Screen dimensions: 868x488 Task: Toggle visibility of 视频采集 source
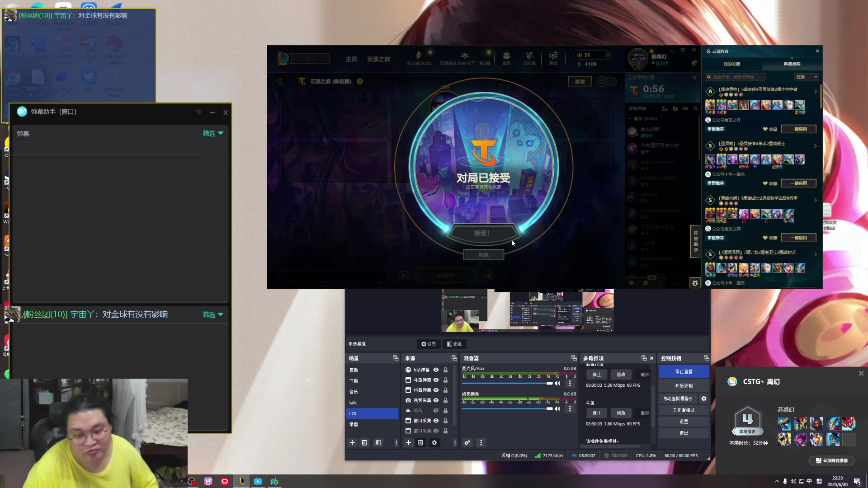coord(436,400)
